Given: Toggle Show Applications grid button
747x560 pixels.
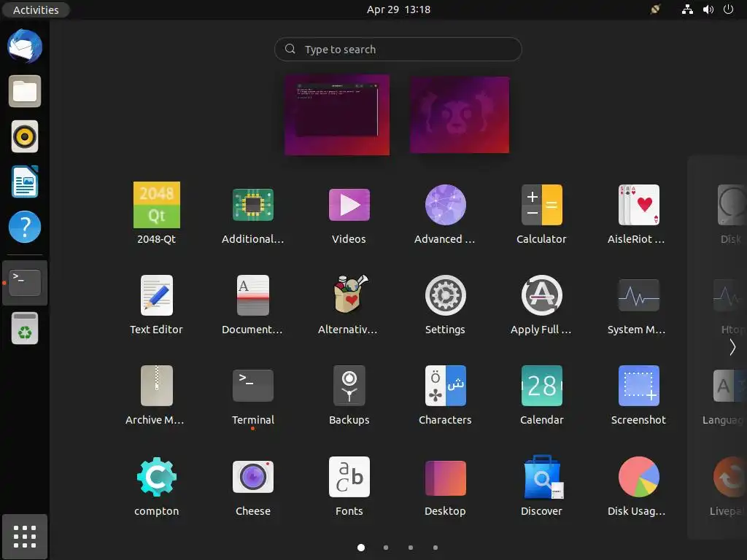Looking at the screenshot, I should pyautogui.click(x=25, y=537).
